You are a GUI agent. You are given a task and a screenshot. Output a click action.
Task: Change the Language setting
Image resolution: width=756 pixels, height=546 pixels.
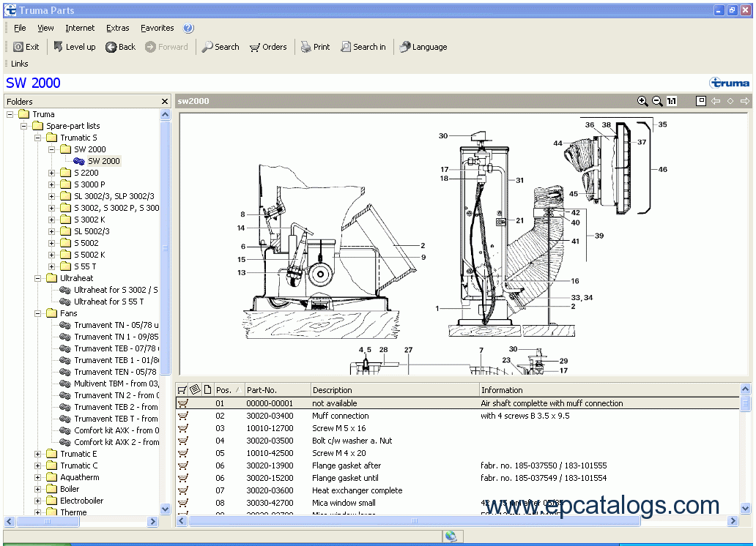click(423, 47)
